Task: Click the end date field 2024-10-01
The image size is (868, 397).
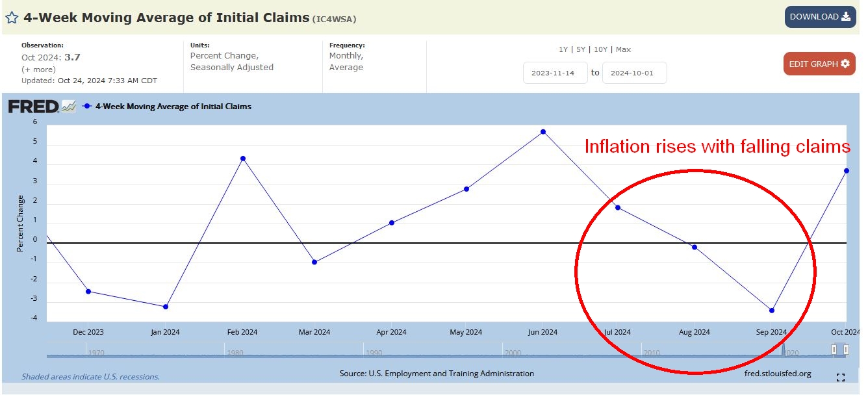Action: [x=634, y=73]
